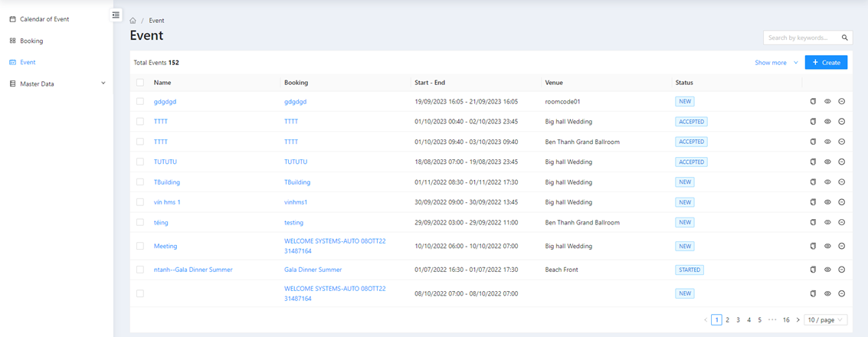Click the eye view icon for TUTUTU event
Viewport: 868px width, 337px height.
[827, 162]
